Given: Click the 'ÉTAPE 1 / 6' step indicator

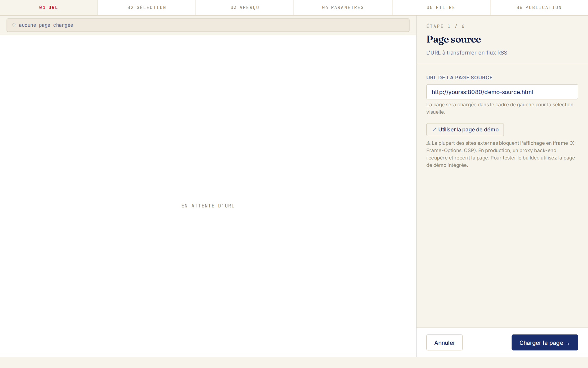Looking at the screenshot, I should coord(445,26).
